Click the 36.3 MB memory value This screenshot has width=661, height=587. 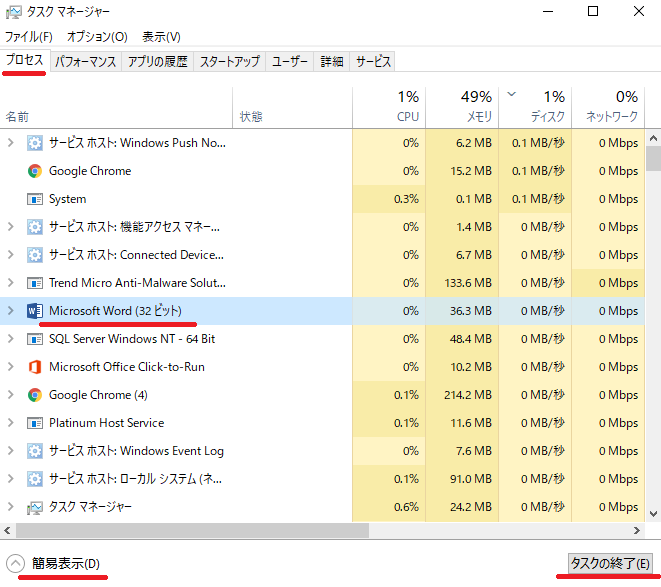(471, 311)
